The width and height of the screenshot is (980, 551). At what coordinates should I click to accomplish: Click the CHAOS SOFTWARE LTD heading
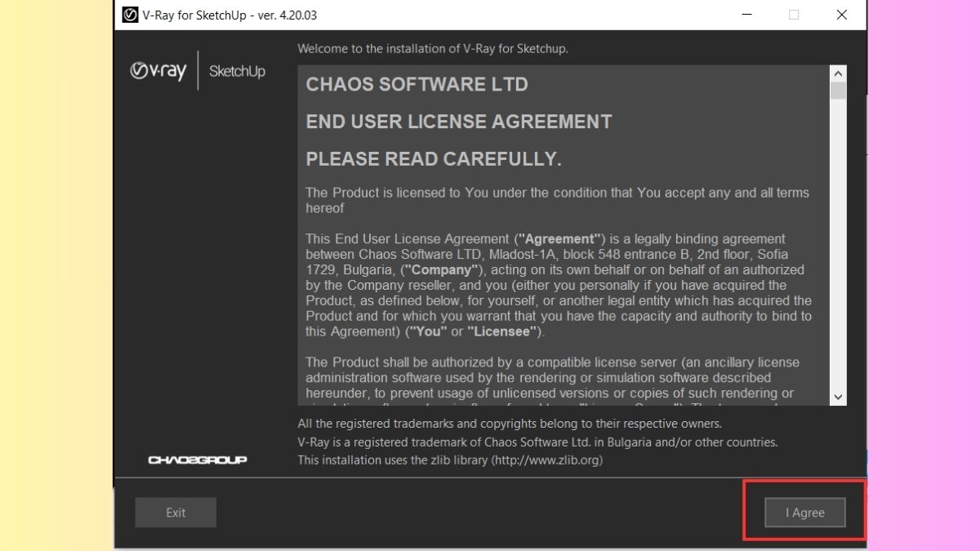tap(416, 84)
